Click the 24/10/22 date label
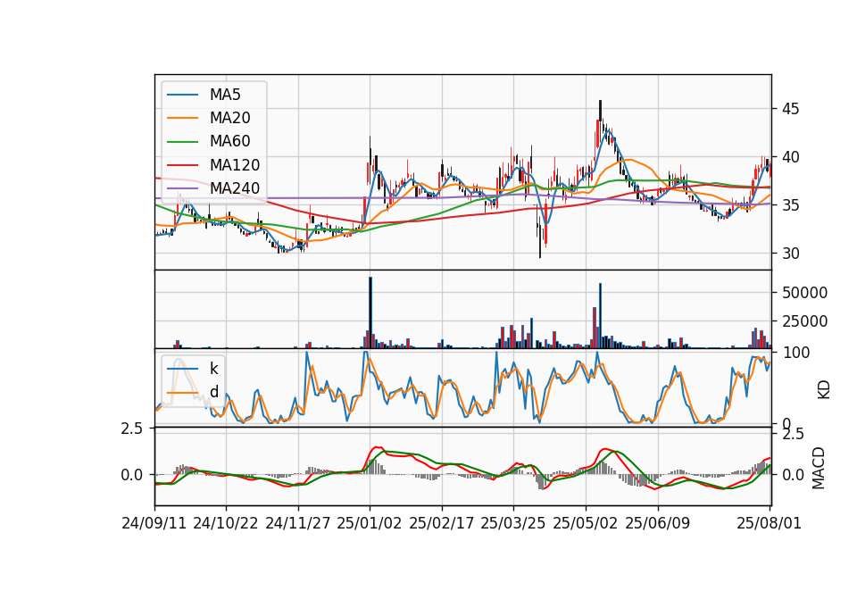857x616 pixels. click(226, 523)
